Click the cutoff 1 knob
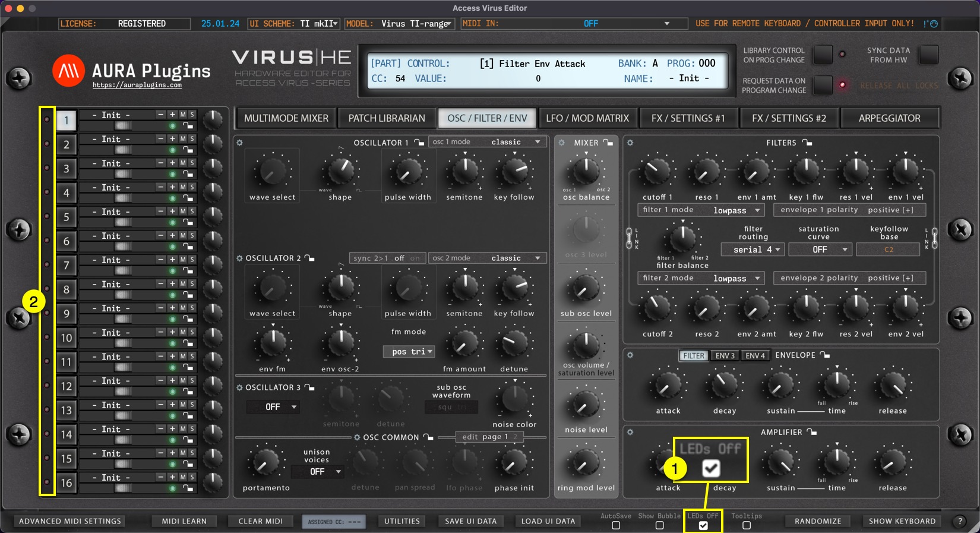The height and width of the screenshot is (533, 980). tap(656, 172)
